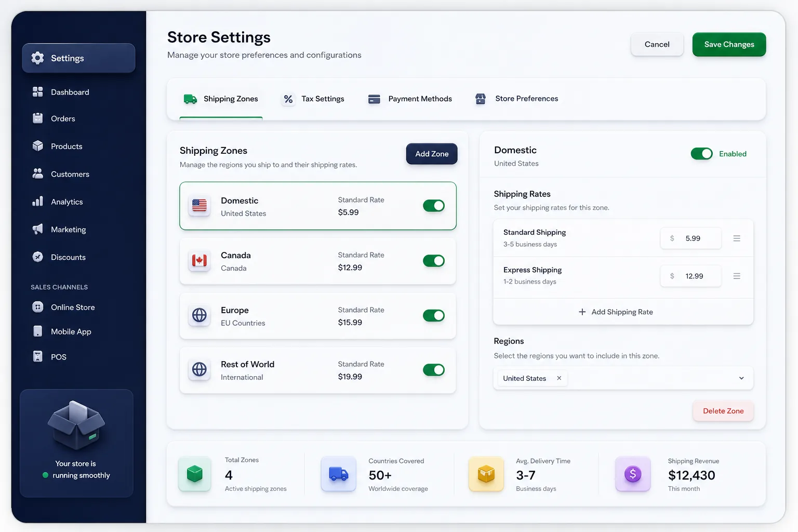Viewport: 798px width, 532px height.
Task: Expand the Regions dropdown chevron
Action: coord(741,378)
